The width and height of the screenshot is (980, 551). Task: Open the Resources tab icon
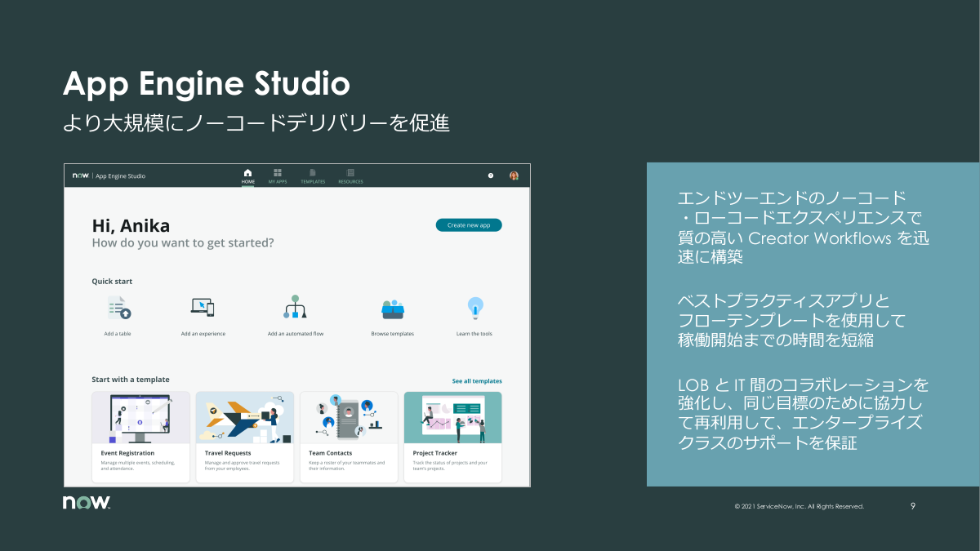click(350, 173)
